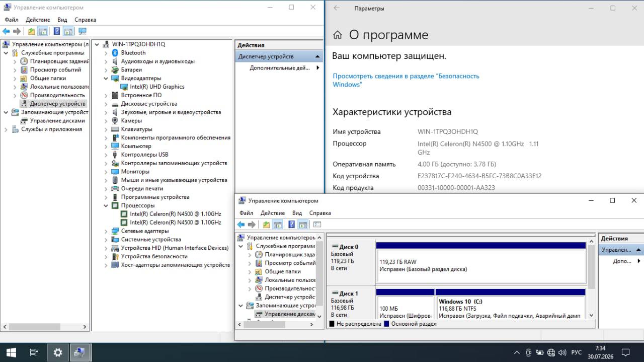The width and height of the screenshot is (644, 362).
Task: Open the Действие menu in the Disk Management window
Action: point(273,213)
